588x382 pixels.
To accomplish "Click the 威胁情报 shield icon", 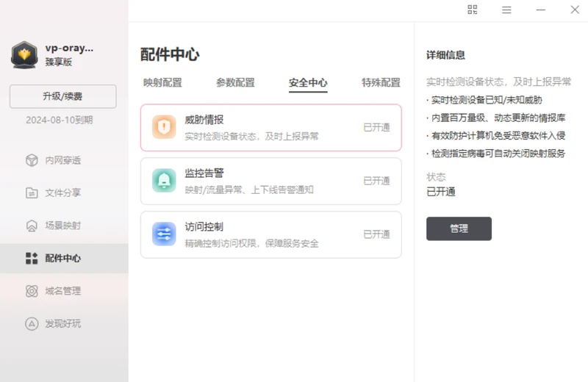I will tap(164, 126).
